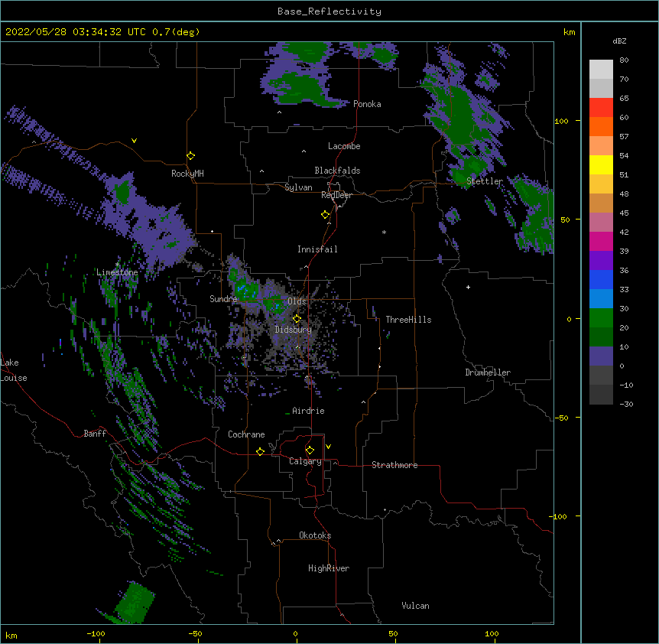Click the yellow V marker northwest of RockyMH
The width and height of the screenshot is (659, 644).
134,141
